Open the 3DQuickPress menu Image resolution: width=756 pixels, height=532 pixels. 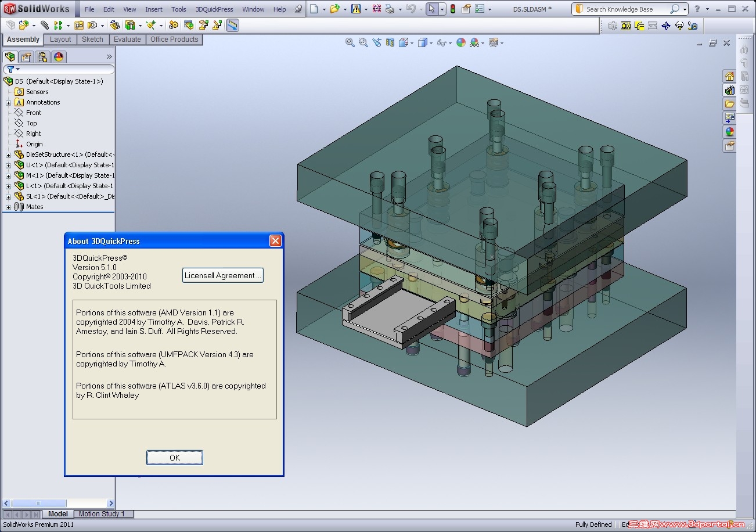tap(214, 9)
